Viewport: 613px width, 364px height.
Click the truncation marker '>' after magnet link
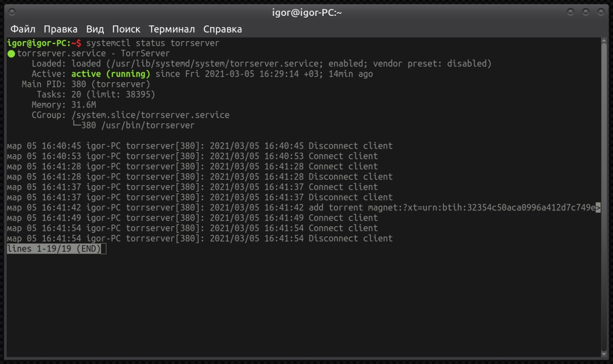coord(598,208)
